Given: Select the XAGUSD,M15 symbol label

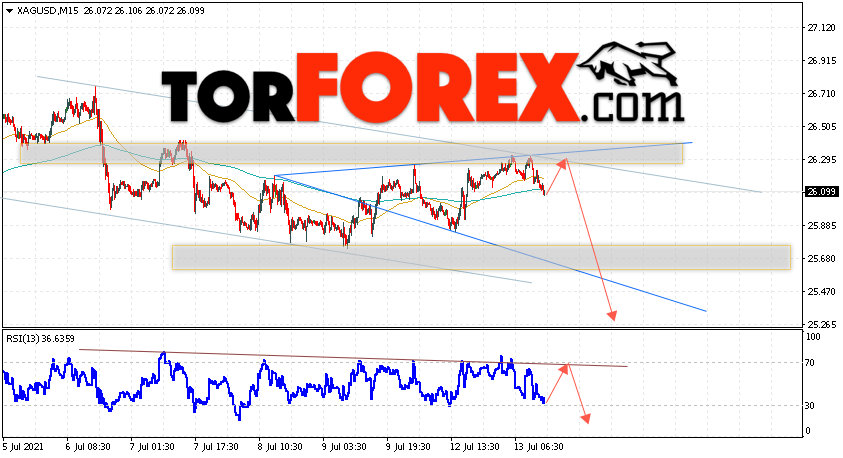Looking at the screenshot, I should pos(48,11).
